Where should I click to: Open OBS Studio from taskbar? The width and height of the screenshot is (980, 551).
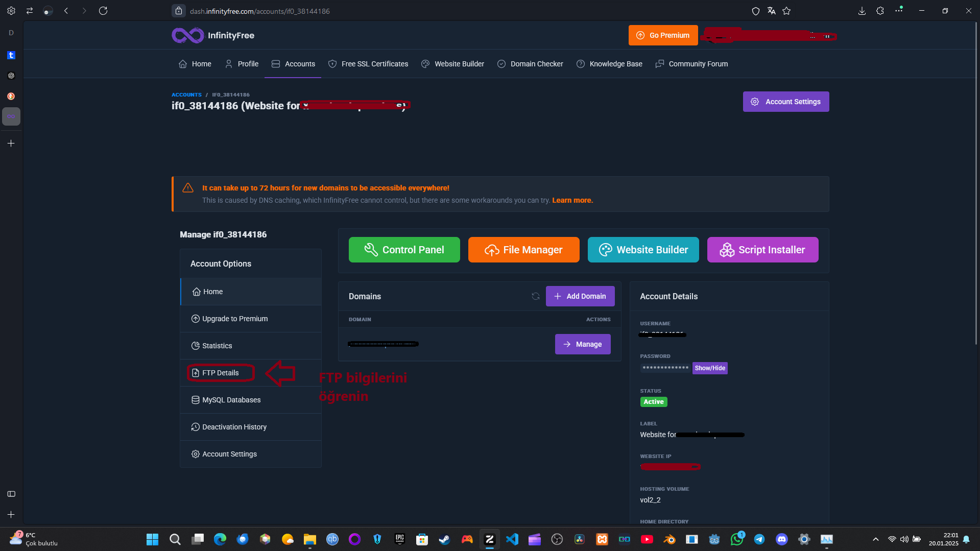557,539
